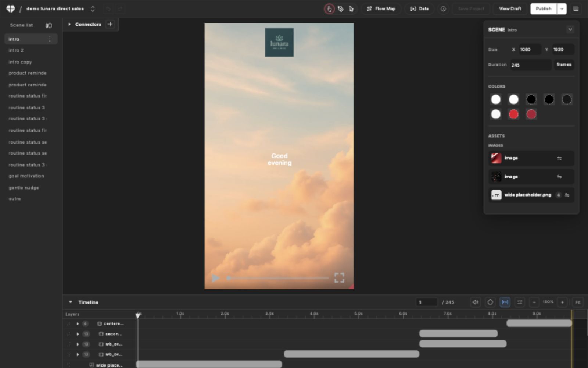Image resolution: width=588 pixels, height=368 pixels.
Task: Zoom in the timeline with plus
Action: click(x=562, y=302)
